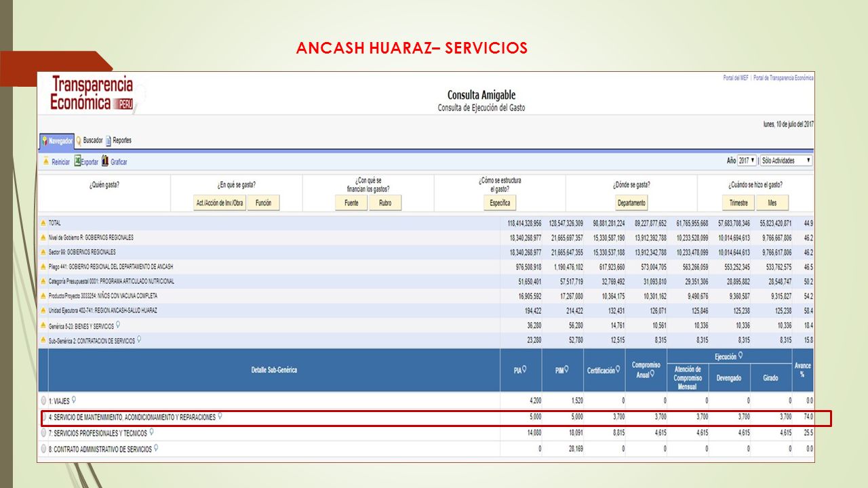
Task: Switch to the Buscador tab
Action: (90, 141)
